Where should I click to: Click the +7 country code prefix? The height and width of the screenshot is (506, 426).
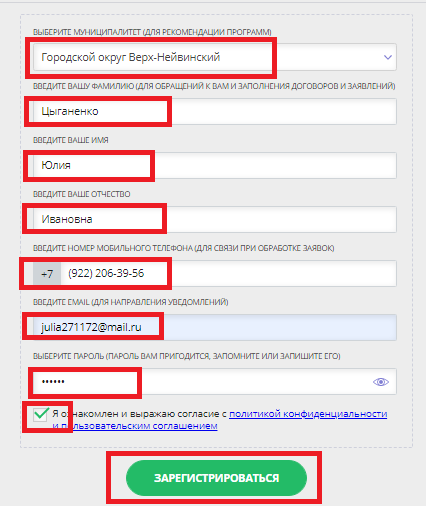pos(47,274)
